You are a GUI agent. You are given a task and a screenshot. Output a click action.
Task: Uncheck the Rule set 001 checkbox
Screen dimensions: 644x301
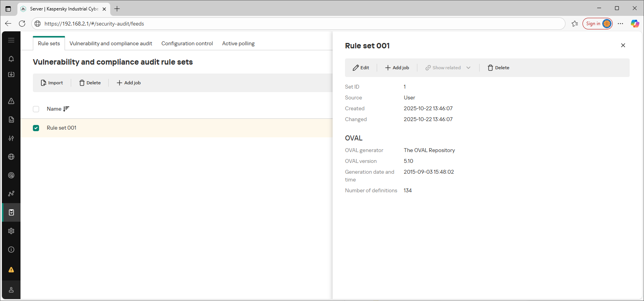pos(36,128)
